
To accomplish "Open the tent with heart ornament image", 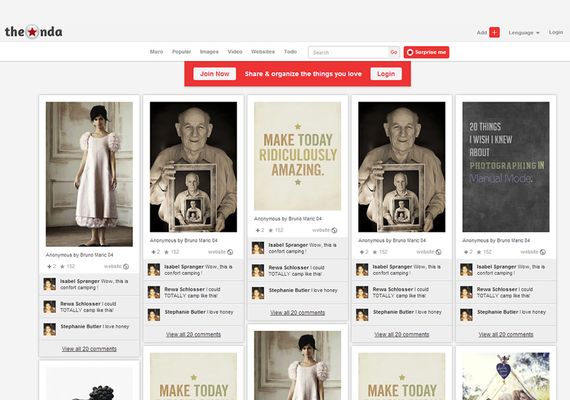I will tap(506, 376).
